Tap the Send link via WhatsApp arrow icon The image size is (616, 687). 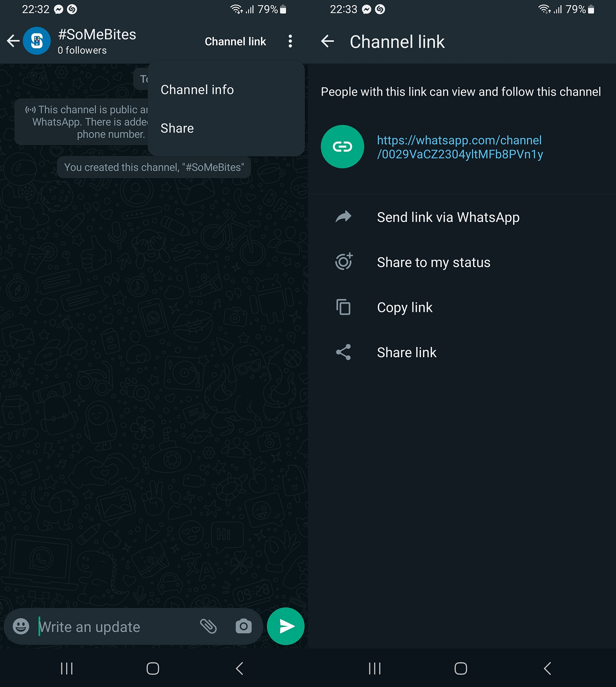pos(343,217)
